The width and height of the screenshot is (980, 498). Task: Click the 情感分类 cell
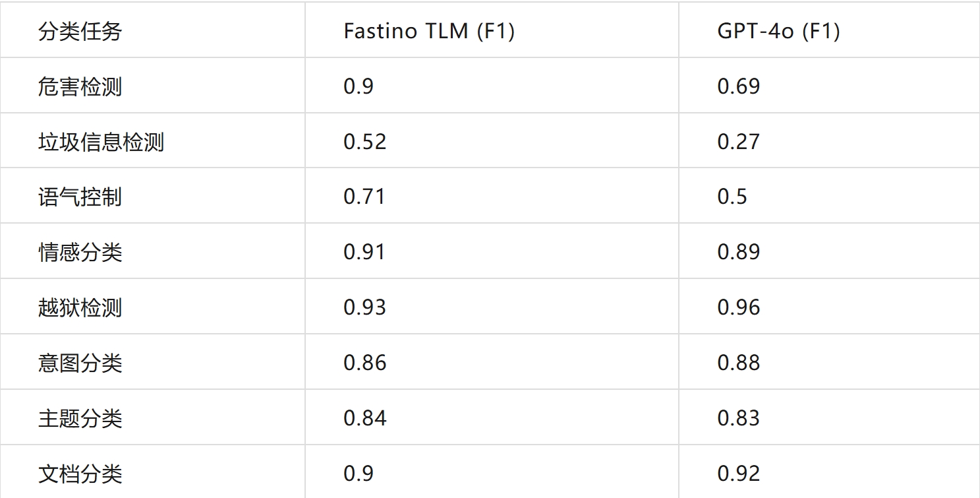(x=80, y=252)
